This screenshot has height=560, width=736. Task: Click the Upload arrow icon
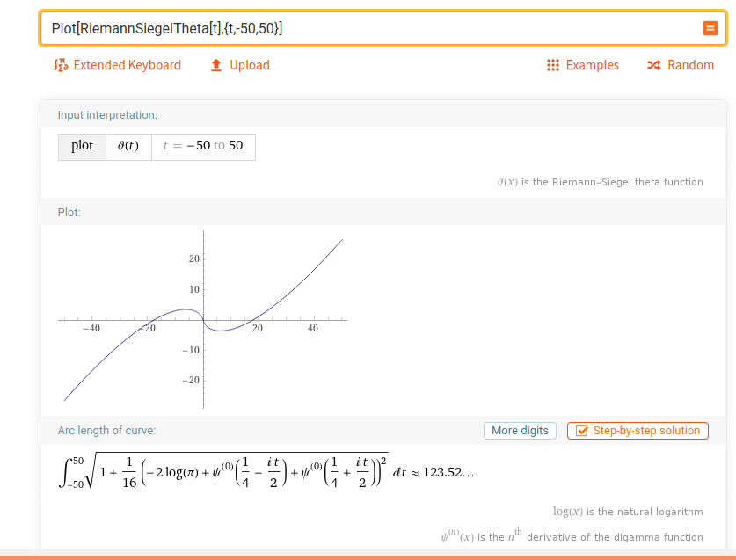(x=215, y=65)
